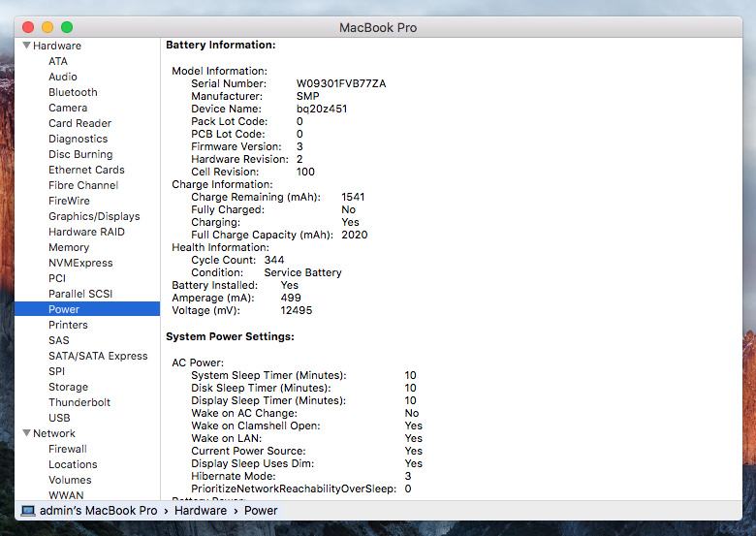Screen dimensions: 756x536
Task: Open the Memory section
Action: (x=69, y=247)
